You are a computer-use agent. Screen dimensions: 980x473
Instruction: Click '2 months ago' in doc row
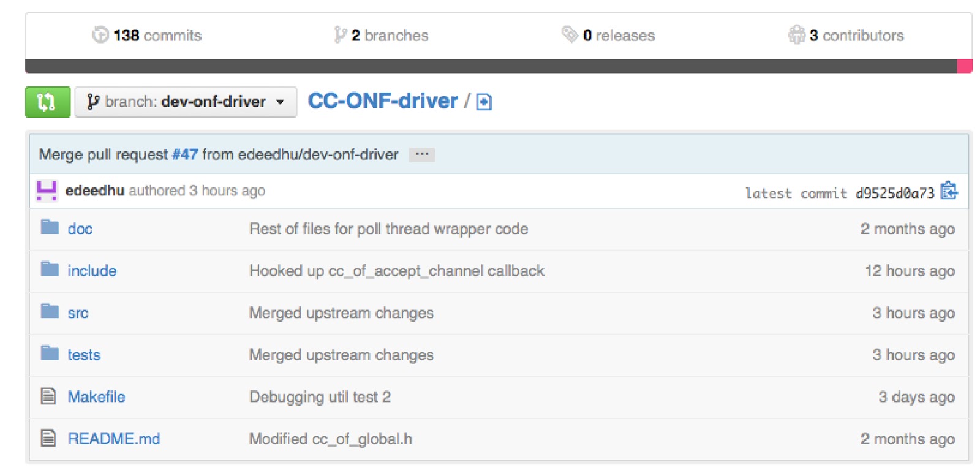click(907, 229)
